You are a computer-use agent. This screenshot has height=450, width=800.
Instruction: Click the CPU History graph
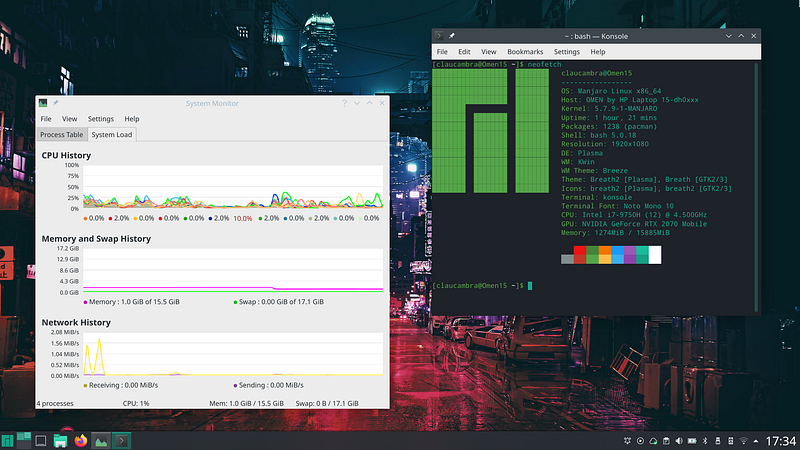[233, 186]
